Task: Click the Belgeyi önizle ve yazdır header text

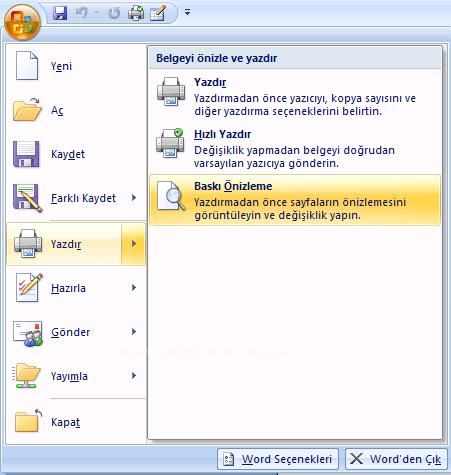Action: click(217, 58)
